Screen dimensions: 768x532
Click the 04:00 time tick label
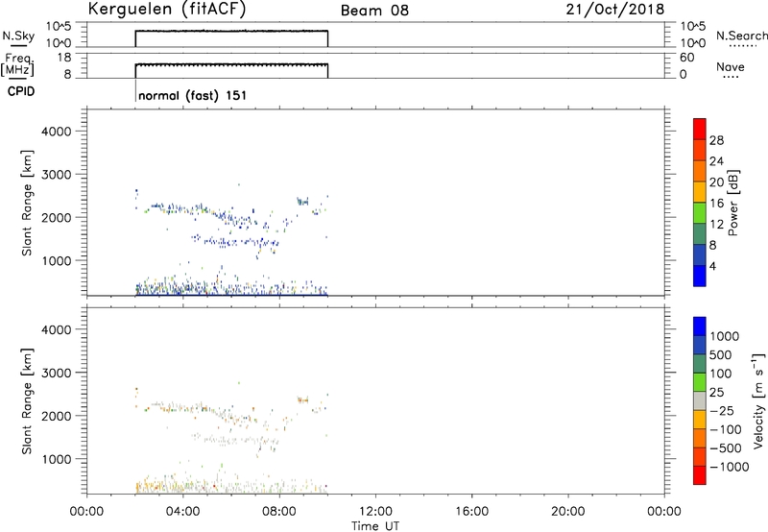183,512
